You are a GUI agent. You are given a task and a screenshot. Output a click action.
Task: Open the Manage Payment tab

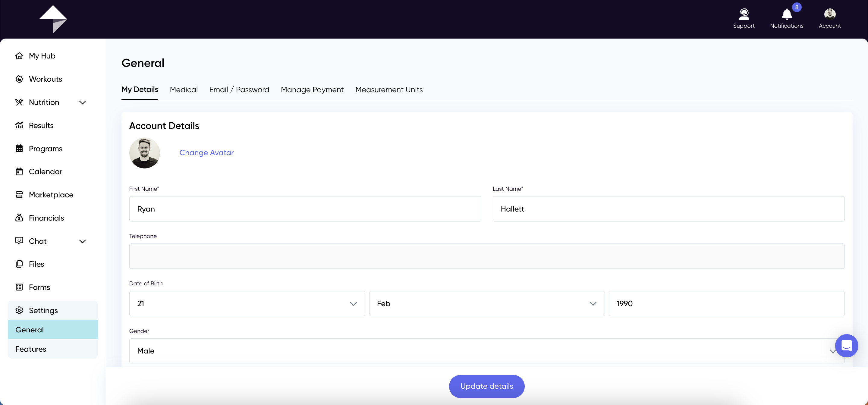312,89
